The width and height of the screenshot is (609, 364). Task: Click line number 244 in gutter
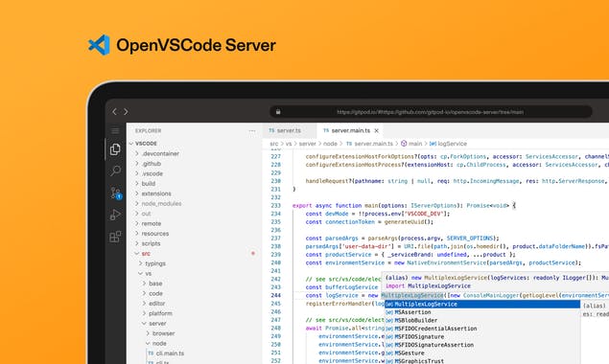click(276, 295)
